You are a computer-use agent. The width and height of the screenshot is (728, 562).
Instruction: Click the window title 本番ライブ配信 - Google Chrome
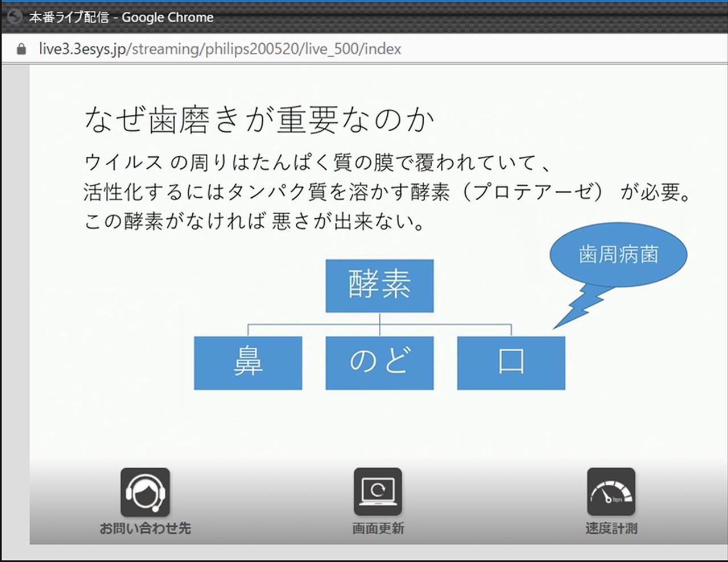(121, 17)
